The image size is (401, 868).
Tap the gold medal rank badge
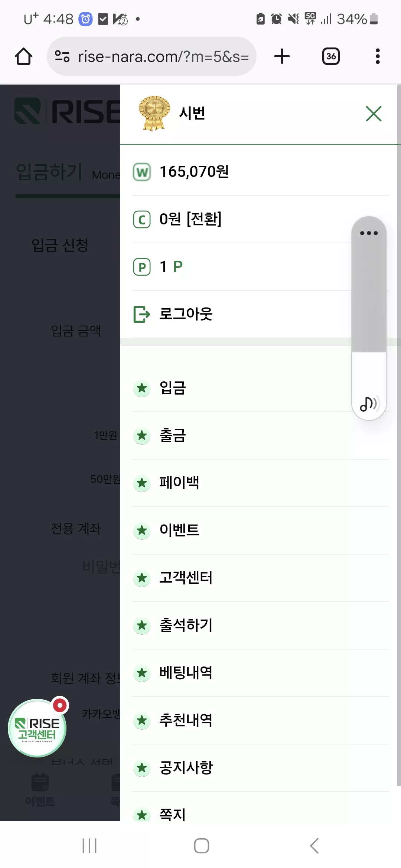coord(154,113)
